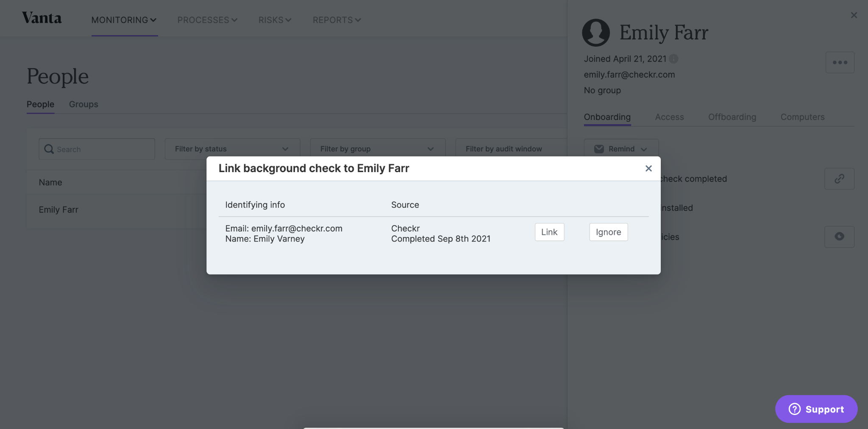
Task: Close the Emily Farr side panel
Action: 854,15
